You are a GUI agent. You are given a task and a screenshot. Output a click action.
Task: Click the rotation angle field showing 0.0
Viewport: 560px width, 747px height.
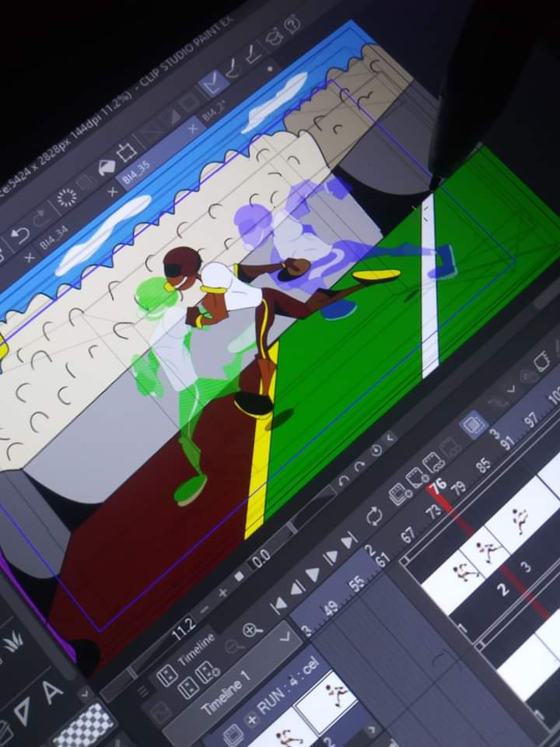tap(261, 559)
